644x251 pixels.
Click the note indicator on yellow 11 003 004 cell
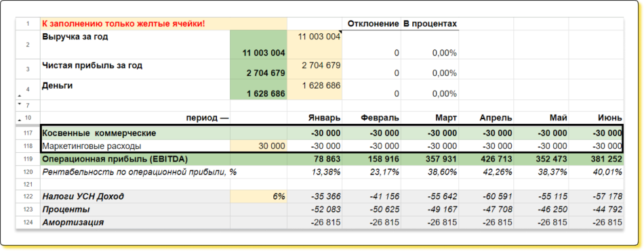pyautogui.click(x=340, y=32)
